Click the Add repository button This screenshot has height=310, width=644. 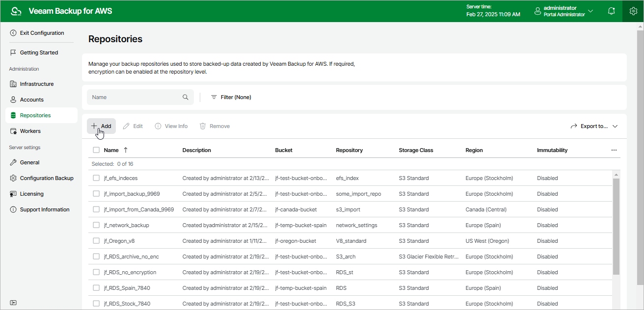pos(102,126)
